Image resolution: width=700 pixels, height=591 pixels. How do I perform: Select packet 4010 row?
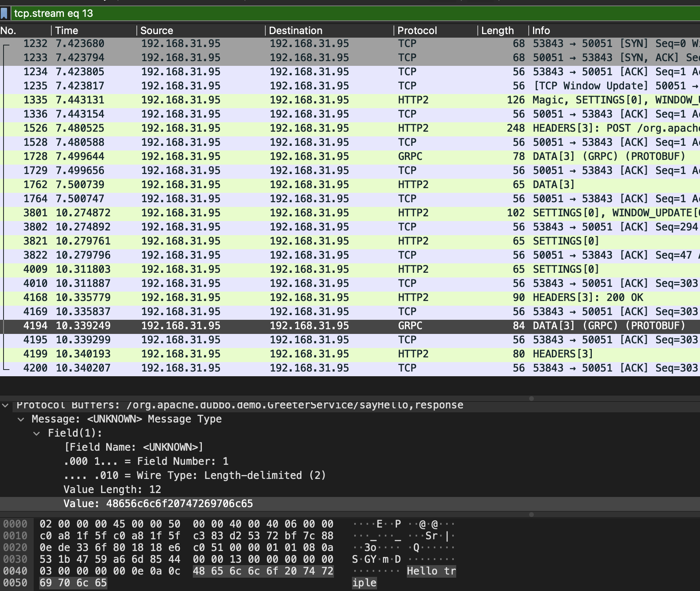pos(350,283)
